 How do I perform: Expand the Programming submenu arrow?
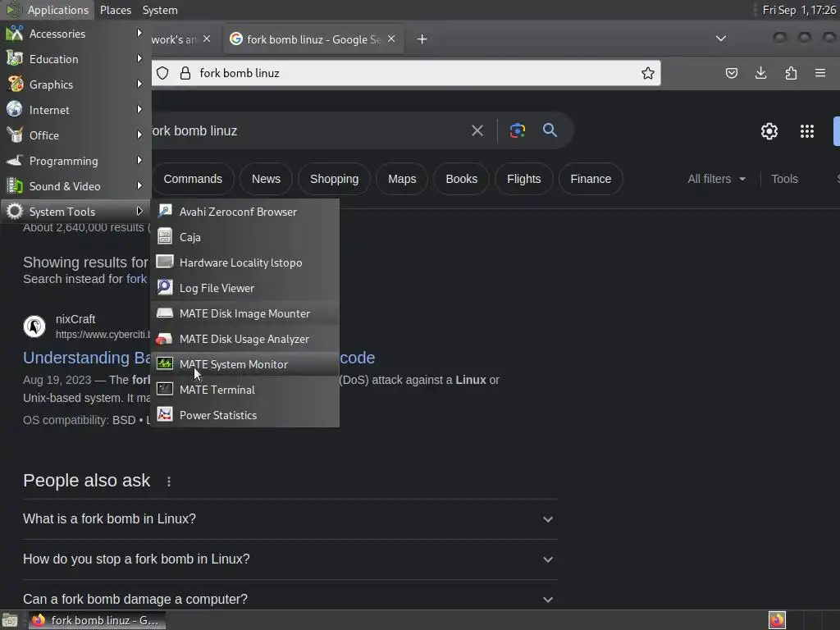tap(139, 160)
